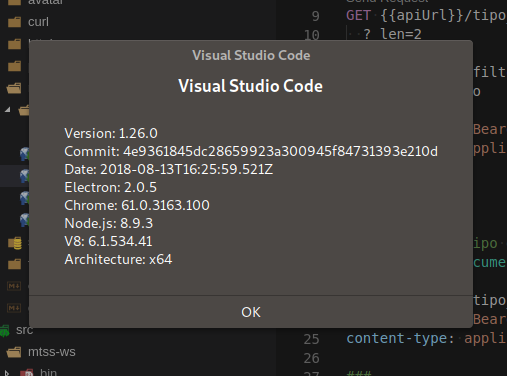Click line number 25 in the gutter
Screen dimensions: 507x376
pyautogui.click(x=311, y=339)
